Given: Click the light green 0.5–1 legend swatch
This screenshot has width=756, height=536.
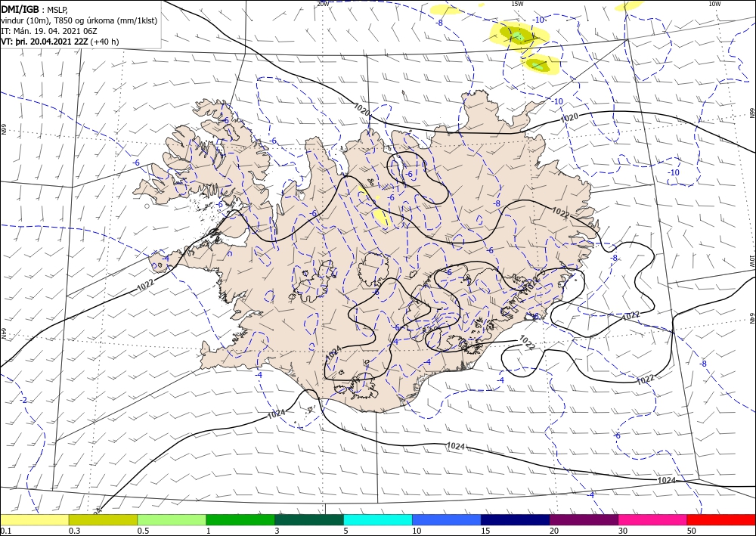Looking at the screenshot, I should 172,519.
